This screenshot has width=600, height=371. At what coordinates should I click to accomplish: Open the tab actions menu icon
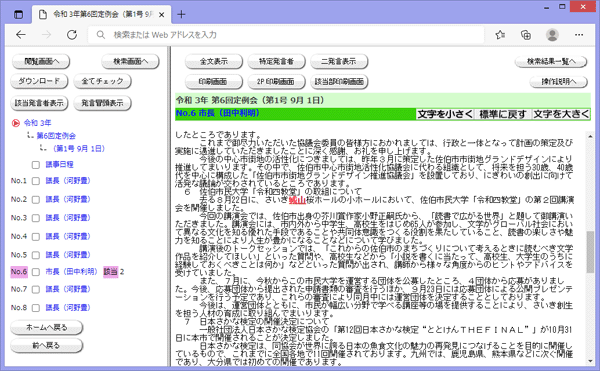pos(18,15)
